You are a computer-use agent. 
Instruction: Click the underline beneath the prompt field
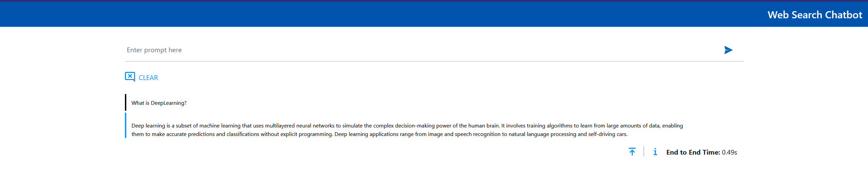pyautogui.click(x=434, y=61)
